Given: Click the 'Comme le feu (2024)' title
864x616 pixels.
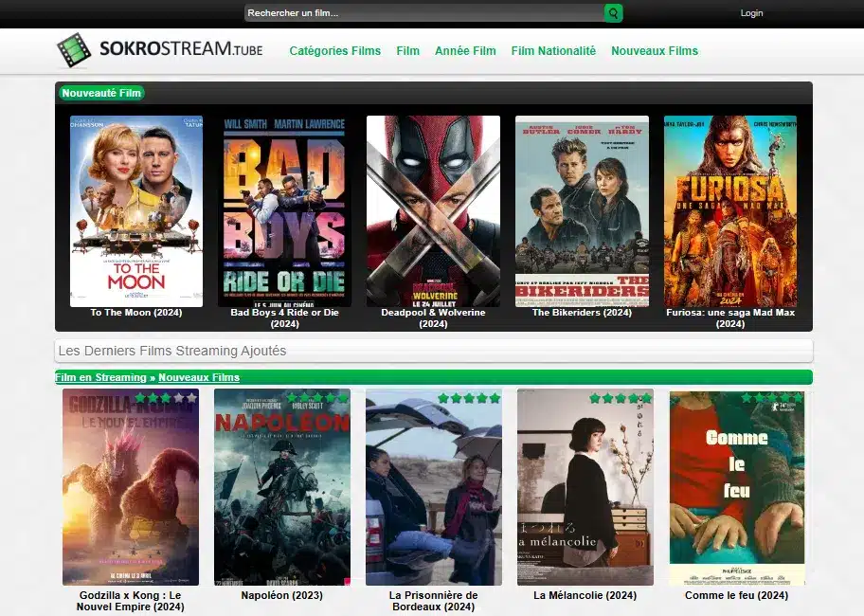Looking at the screenshot, I should click(737, 595).
